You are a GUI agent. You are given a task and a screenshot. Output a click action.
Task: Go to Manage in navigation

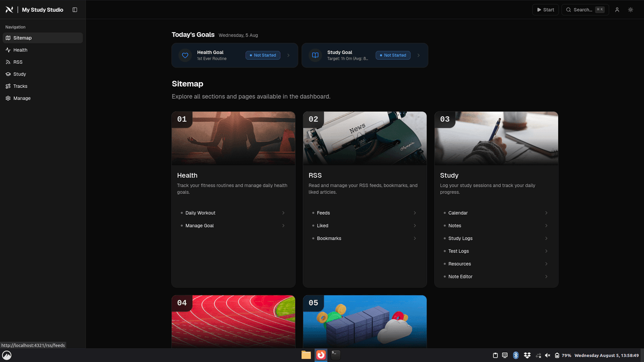pos(43,98)
